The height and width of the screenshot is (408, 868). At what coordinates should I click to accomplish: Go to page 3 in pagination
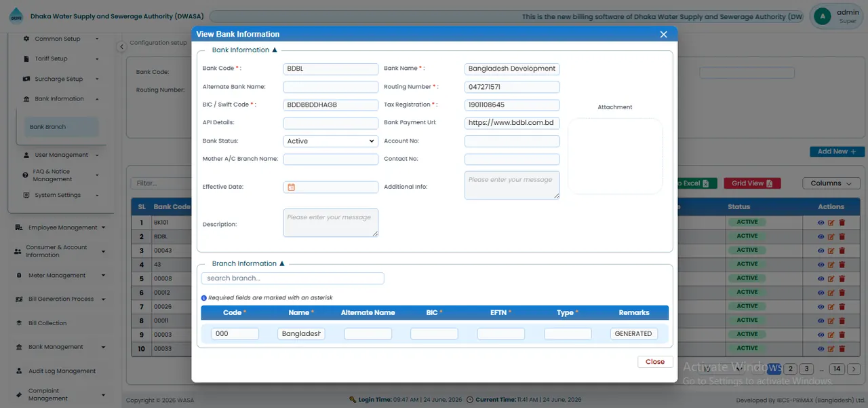pyautogui.click(x=806, y=369)
